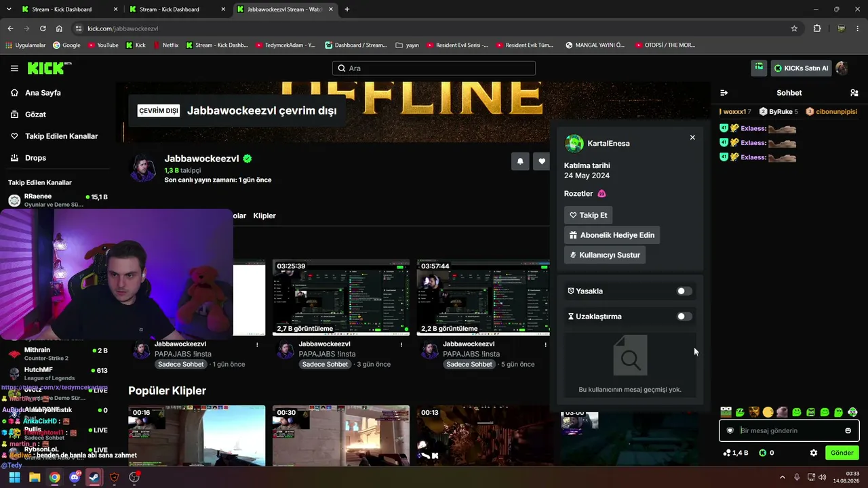868x488 pixels.
Task: Open Mithrain channel in followed list
Action: pos(58,354)
